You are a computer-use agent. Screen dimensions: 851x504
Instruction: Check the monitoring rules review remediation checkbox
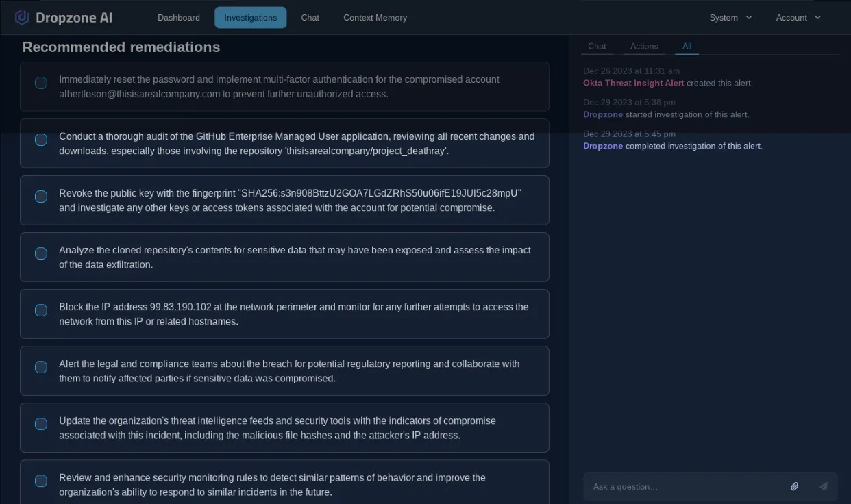point(40,481)
